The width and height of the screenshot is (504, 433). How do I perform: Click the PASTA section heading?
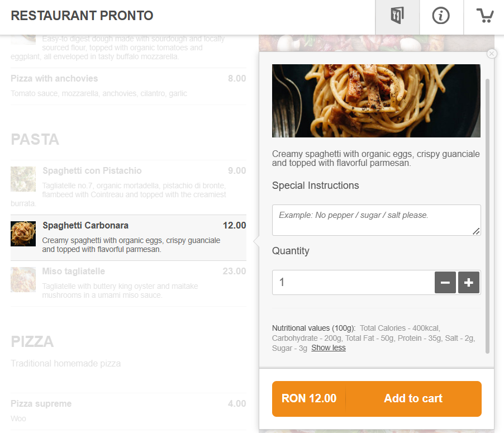[x=35, y=139]
